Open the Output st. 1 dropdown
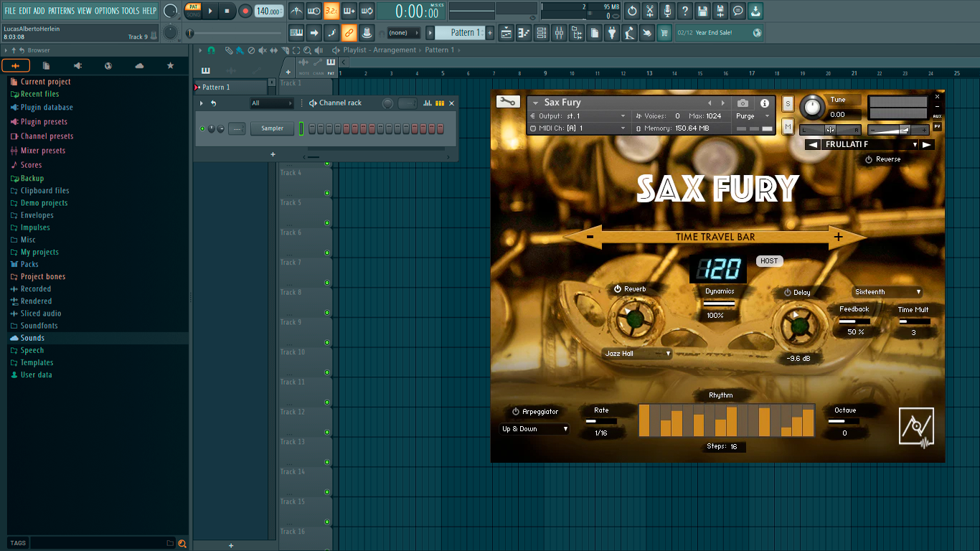 578,116
